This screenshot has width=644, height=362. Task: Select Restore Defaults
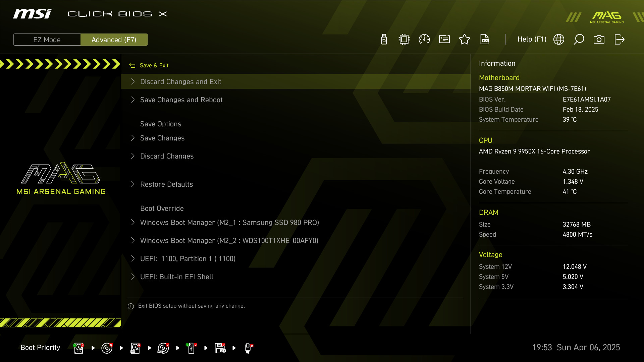[296, 184]
